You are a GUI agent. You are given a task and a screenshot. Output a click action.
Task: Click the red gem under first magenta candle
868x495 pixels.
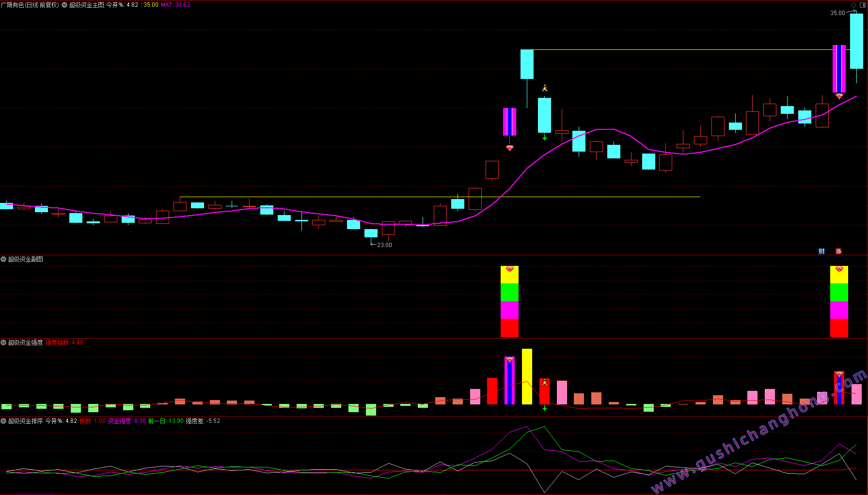509,148
